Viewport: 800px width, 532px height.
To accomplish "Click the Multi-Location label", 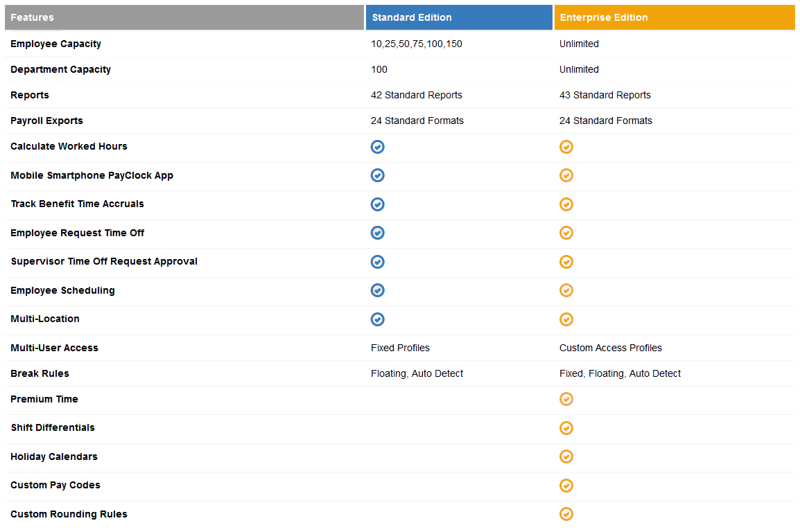I will [45, 319].
